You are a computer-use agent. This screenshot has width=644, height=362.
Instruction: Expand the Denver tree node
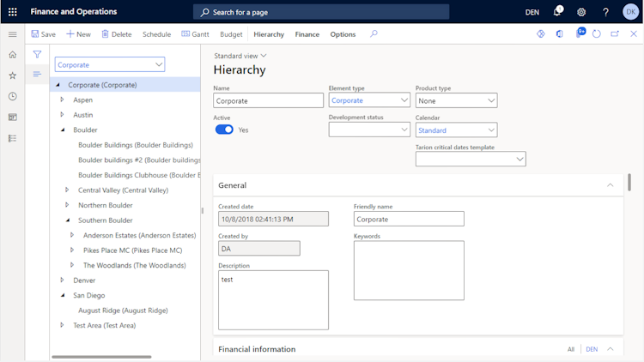62,280
